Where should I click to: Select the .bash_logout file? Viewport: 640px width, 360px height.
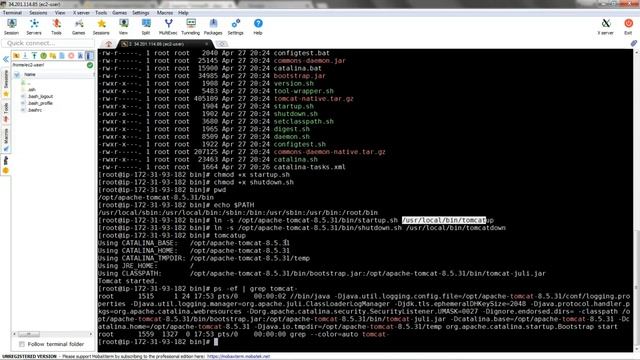point(40,97)
